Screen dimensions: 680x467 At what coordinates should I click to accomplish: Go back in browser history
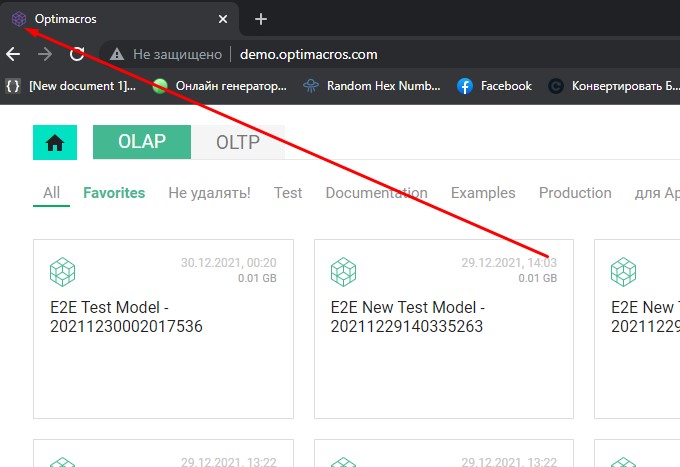coord(13,54)
